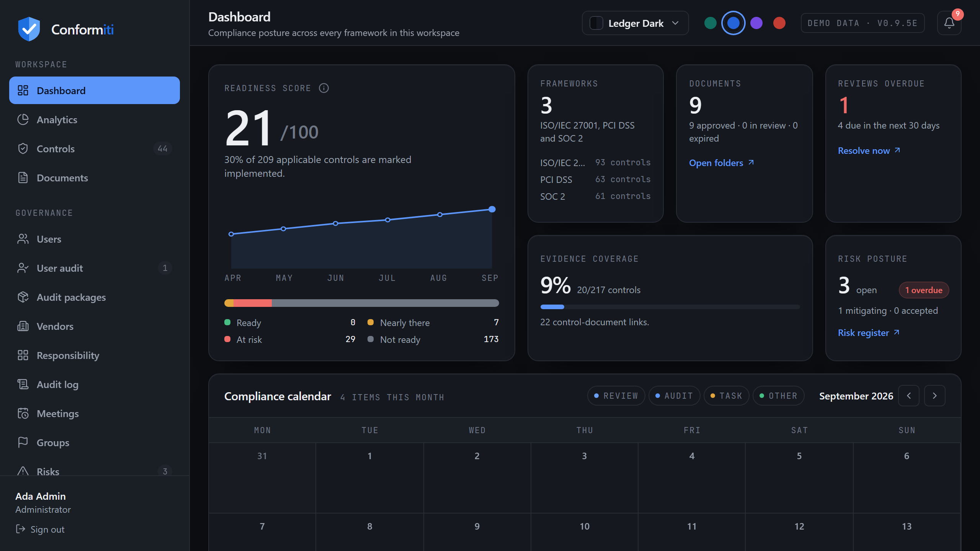980x551 pixels.
Task: Click the Users people icon
Action: click(x=23, y=239)
